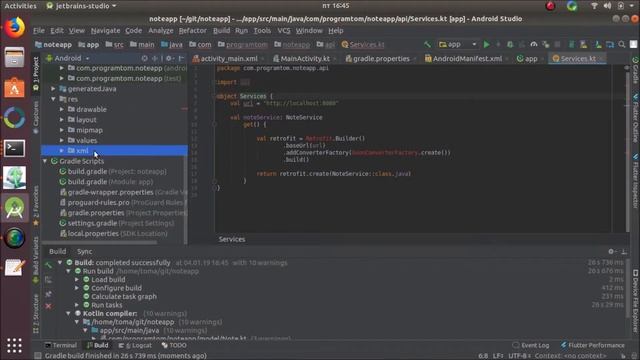Toggle the Terminal tool window button
The image size is (640, 360).
tap(61, 345)
